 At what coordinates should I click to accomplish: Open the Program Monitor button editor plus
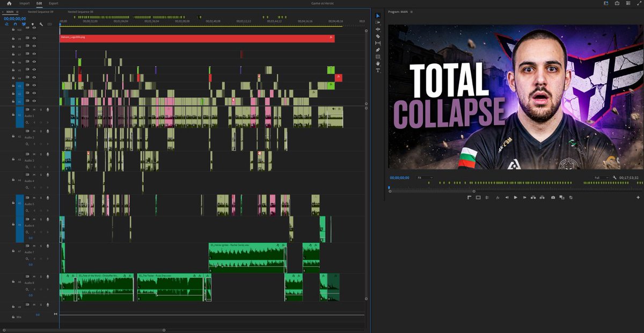coord(638,198)
